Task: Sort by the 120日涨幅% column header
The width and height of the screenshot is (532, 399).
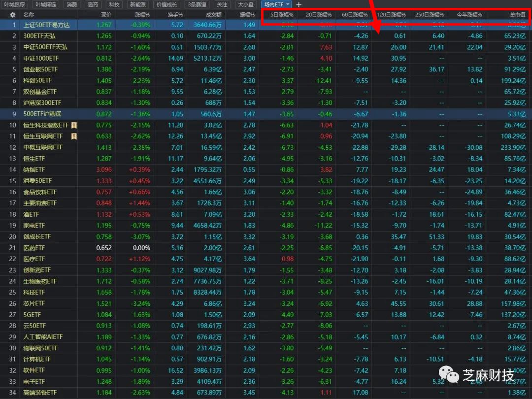Action: [x=391, y=15]
